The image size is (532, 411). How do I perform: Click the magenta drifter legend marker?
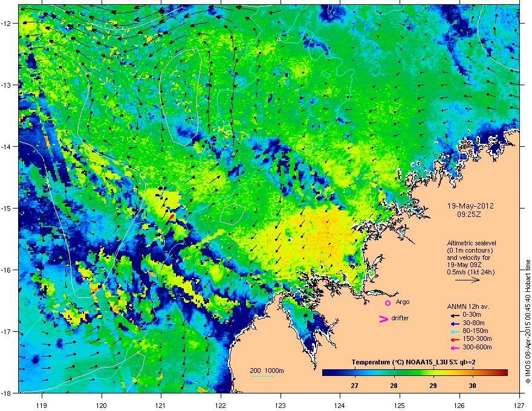point(383,319)
